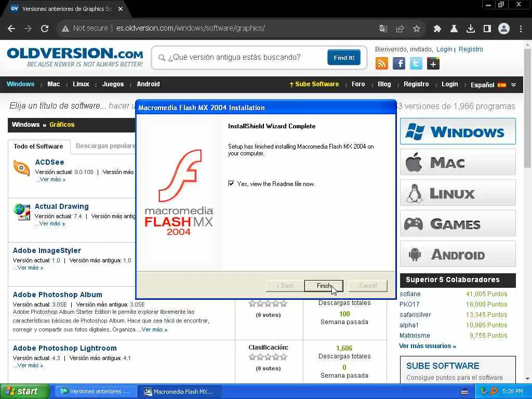Click the RSS feed icon
Viewport: 532px width, 399px height.
coord(382,63)
